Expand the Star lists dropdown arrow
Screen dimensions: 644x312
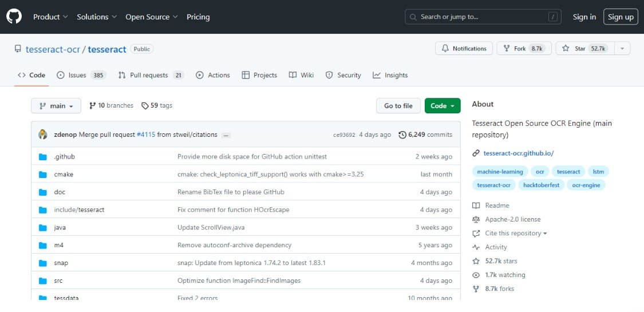[622, 49]
